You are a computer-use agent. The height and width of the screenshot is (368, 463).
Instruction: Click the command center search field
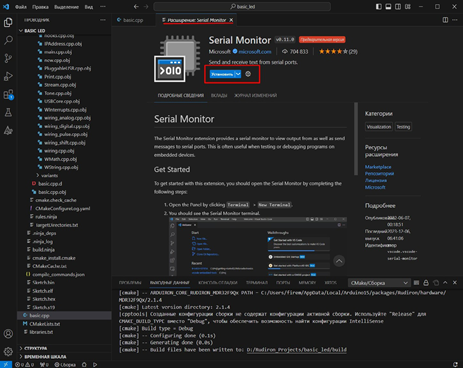[242, 7]
